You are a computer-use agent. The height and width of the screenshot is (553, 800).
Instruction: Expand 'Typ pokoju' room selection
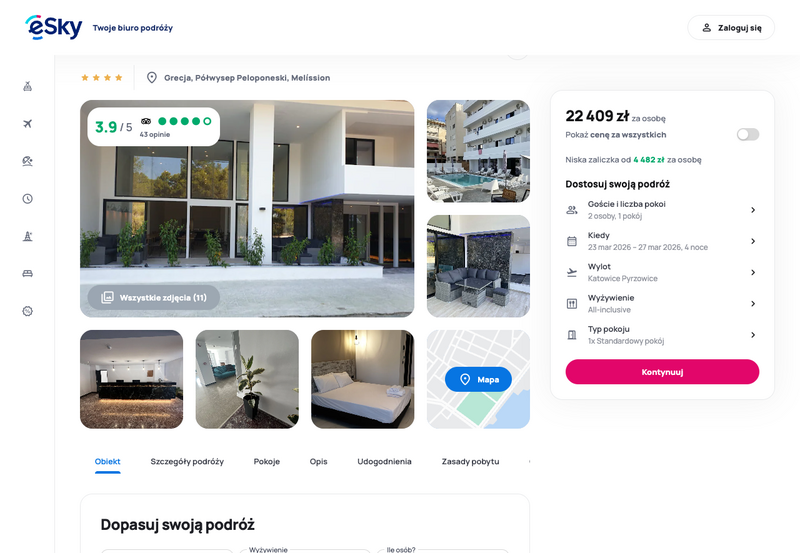(x=662, y=335)
